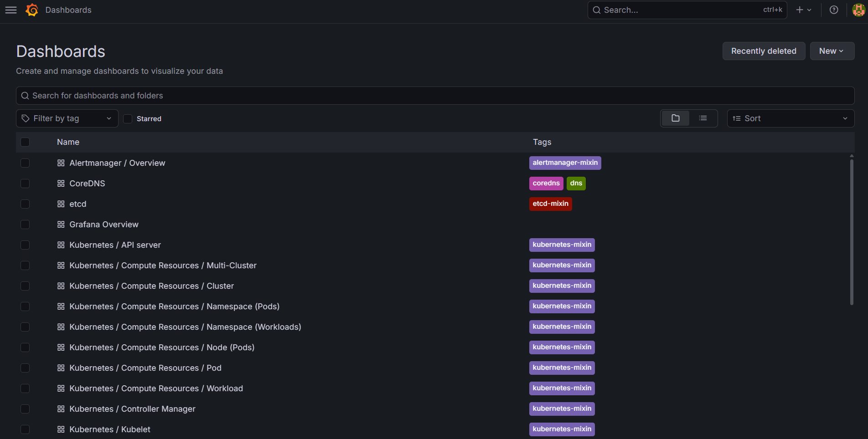Select checkbox for Compute Resources / Multi-Cluster

pyautogui.click(x=25, y=265)
